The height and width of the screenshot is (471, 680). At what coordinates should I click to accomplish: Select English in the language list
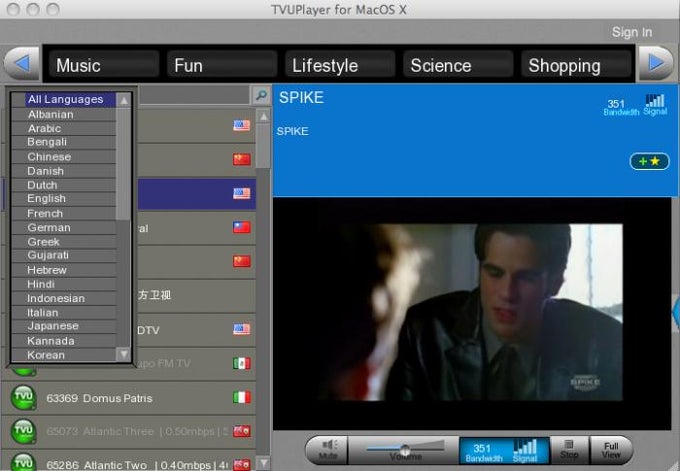tap(64, 199)
